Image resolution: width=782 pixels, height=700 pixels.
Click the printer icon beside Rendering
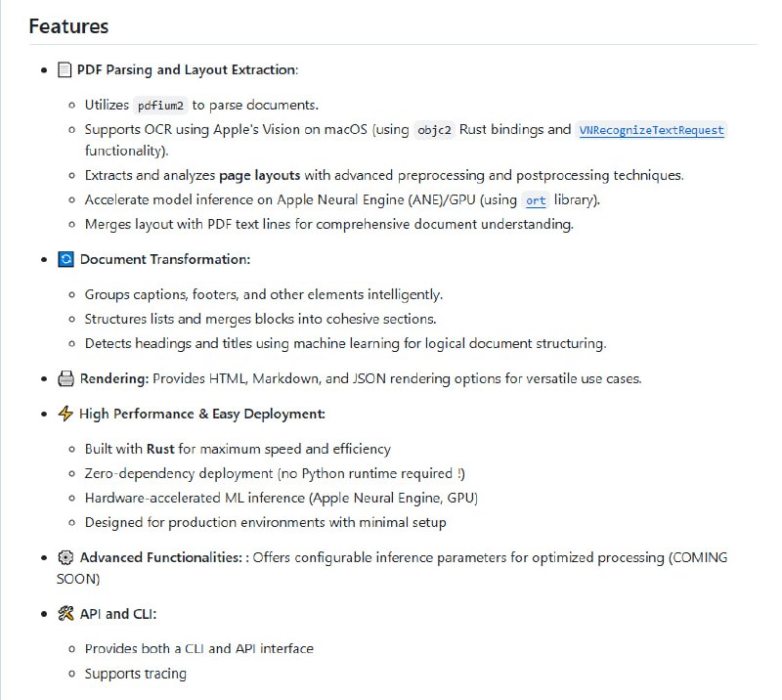65,378
